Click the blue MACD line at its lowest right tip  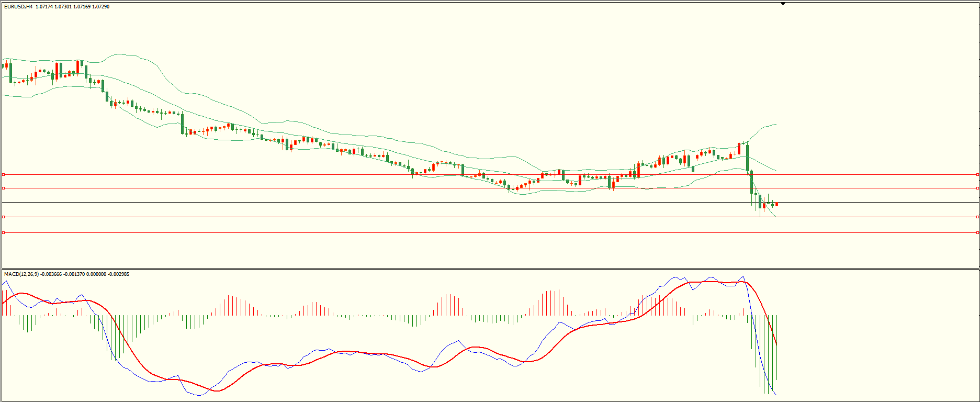tap(775, 395)
